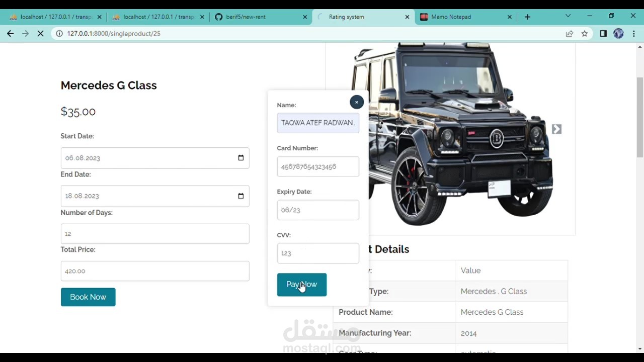Click the Product Name: table cell
644x362 pixels.
[394, 312]
